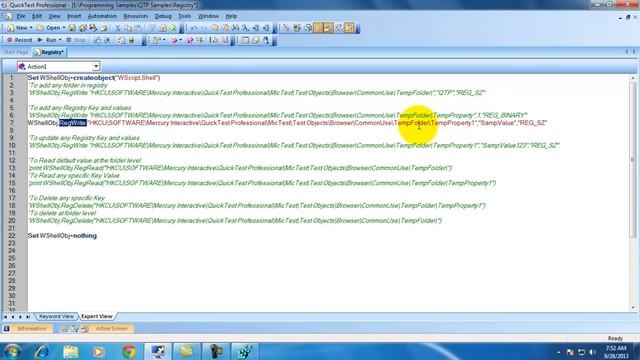Open the Active Screen pane tab
Image resolution: width=640 pixels, height=360 pixels.
point(106,329)
